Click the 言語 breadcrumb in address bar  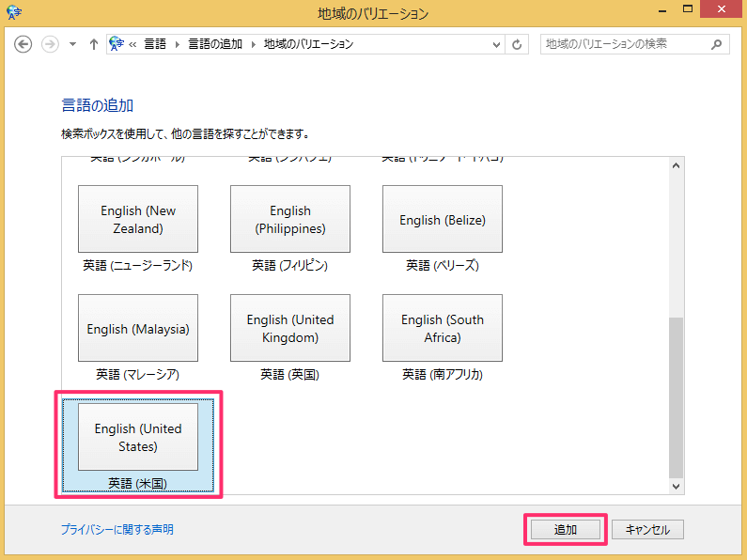tap(155, 44)
